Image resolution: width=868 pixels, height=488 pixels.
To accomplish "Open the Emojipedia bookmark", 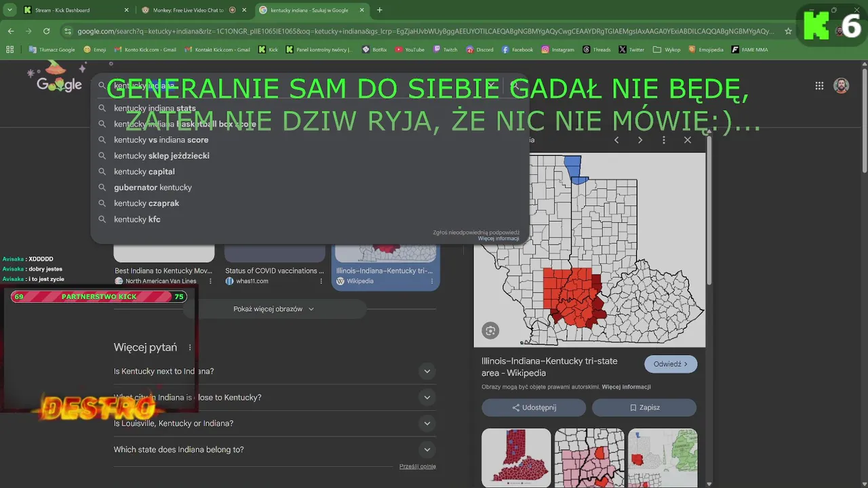I will point(706,49).
